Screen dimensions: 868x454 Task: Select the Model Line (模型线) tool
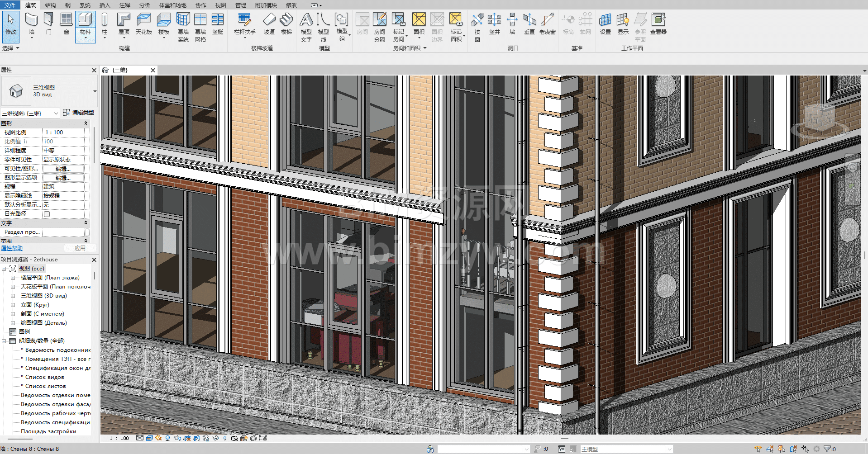point(323,27)
